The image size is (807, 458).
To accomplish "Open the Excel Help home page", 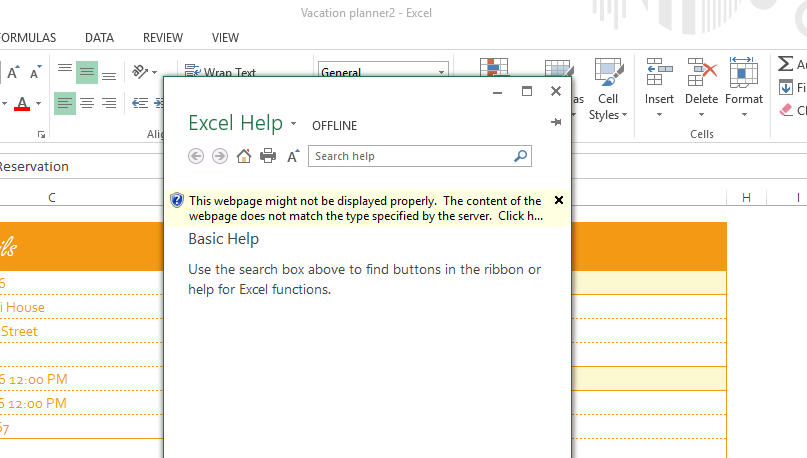I will coord(244,156).
